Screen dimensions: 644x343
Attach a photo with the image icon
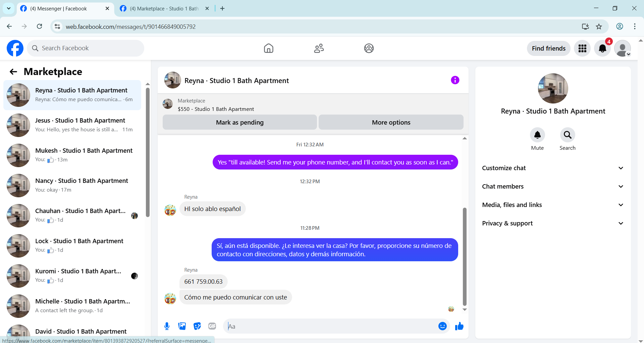(182, 326)
